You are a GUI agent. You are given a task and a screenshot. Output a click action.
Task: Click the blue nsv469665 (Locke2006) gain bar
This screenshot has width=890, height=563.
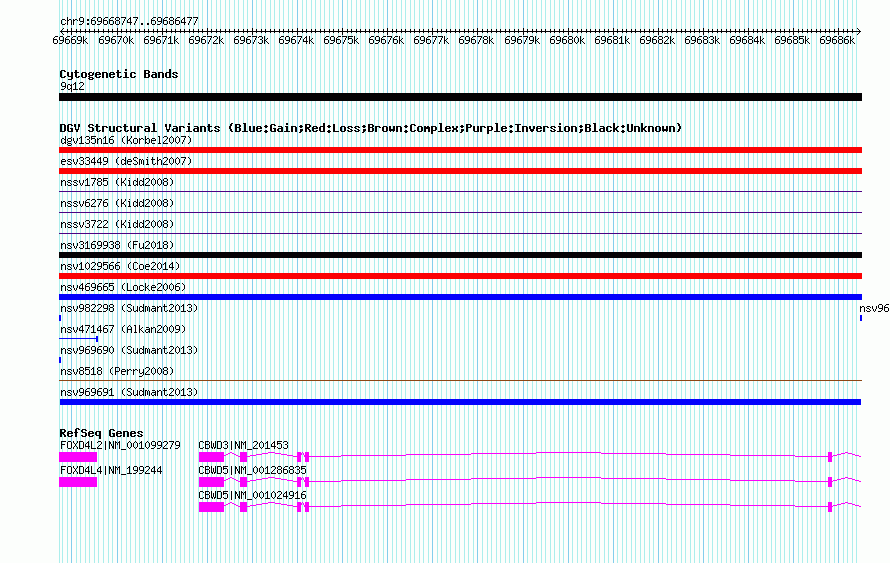tap(460, 297)
